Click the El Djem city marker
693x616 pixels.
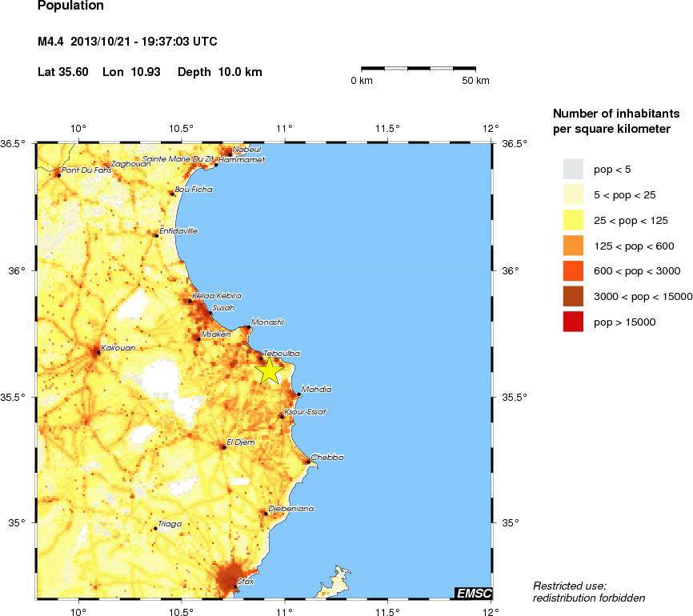[x=222, y=447]
